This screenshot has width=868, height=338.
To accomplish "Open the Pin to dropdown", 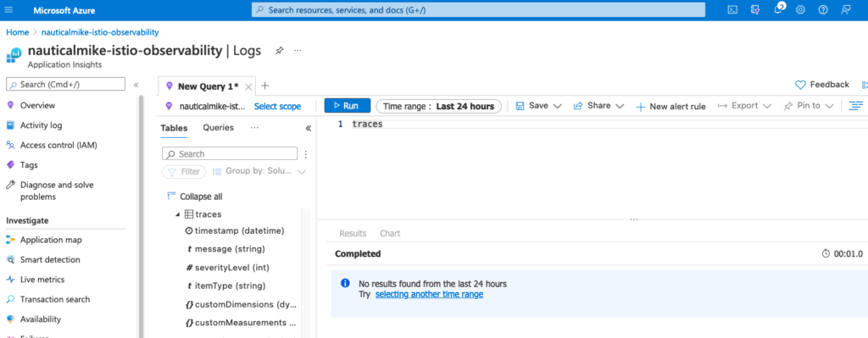I will pyautogui.click(x=808, y=106).
